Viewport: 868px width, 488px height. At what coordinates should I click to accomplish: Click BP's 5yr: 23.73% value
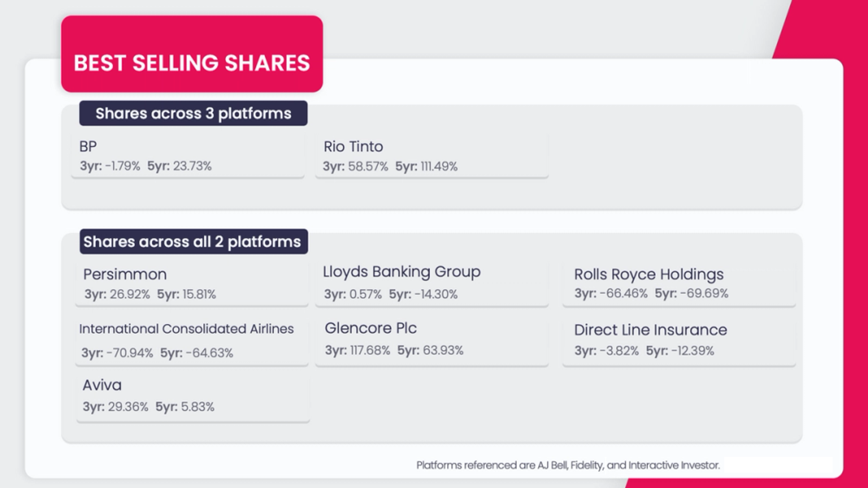179,166
